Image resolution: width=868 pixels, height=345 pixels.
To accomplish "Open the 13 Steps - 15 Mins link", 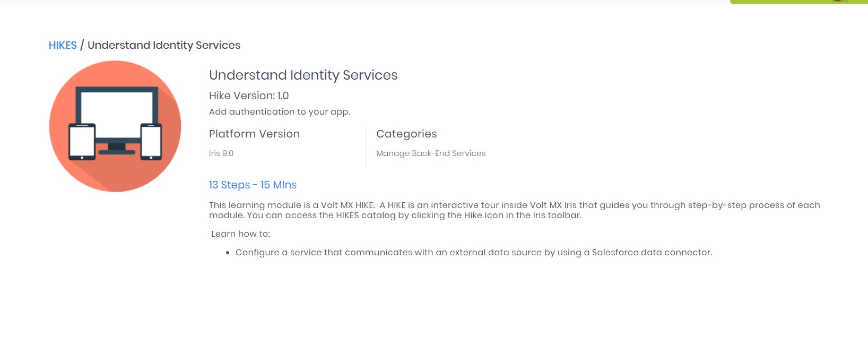I will tap(253, 185).
